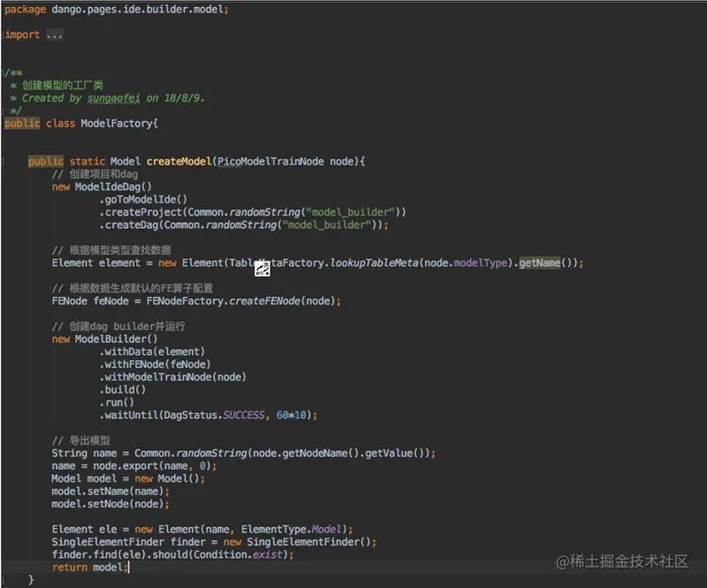
Task: Click the method name "createModel"
Action: click(179, 161)
